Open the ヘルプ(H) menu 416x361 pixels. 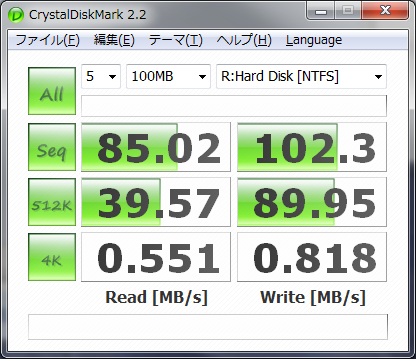[x=244, y=40]
